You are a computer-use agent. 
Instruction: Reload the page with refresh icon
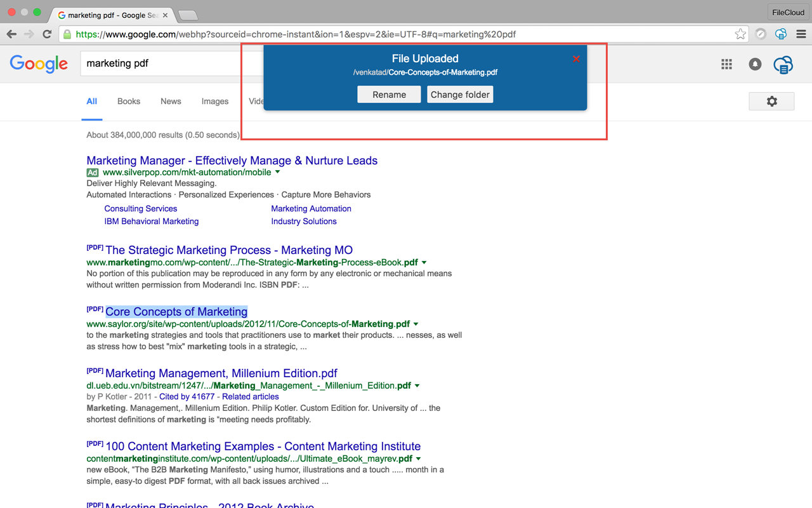click(47, 34)
